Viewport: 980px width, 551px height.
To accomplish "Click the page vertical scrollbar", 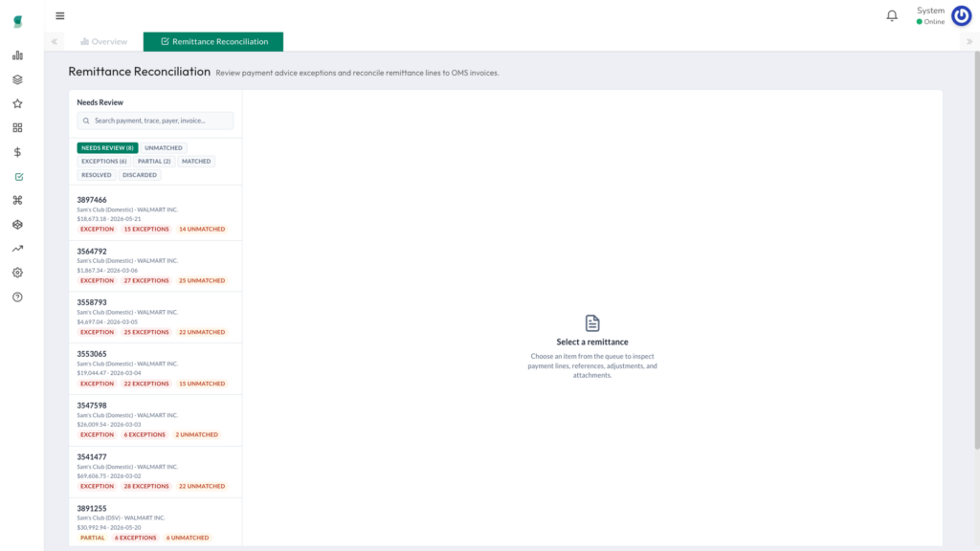I will click(977, 250).
